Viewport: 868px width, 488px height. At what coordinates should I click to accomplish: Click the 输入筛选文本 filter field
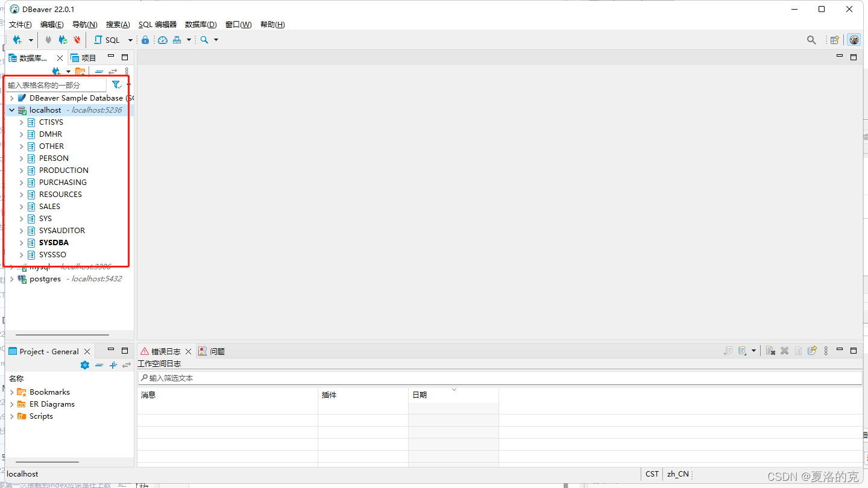point(500,378)
